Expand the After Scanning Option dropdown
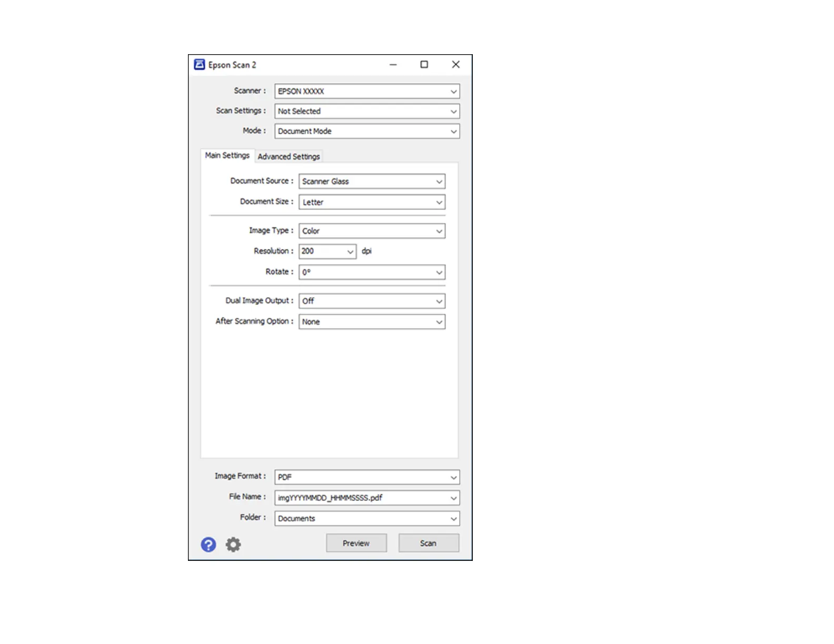The height and width of the screenshot is (644, 834). 372,321
